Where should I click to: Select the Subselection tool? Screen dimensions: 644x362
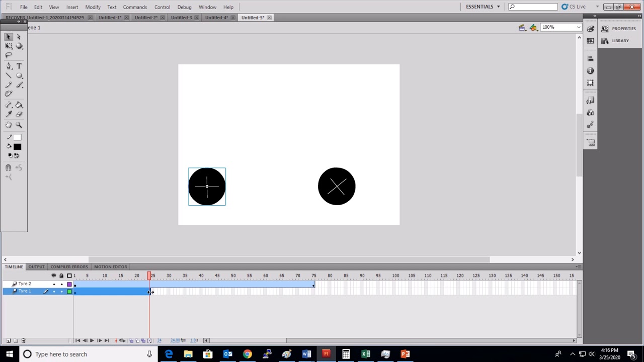[x=19, y=37]
